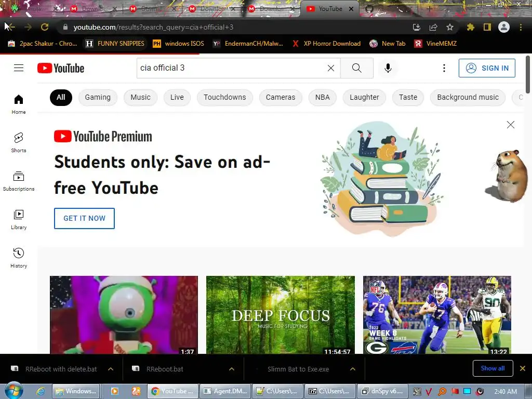This screenshot has width=532, height=399.
Task: Select the Gaming filter chip
Action: [98, 97]
